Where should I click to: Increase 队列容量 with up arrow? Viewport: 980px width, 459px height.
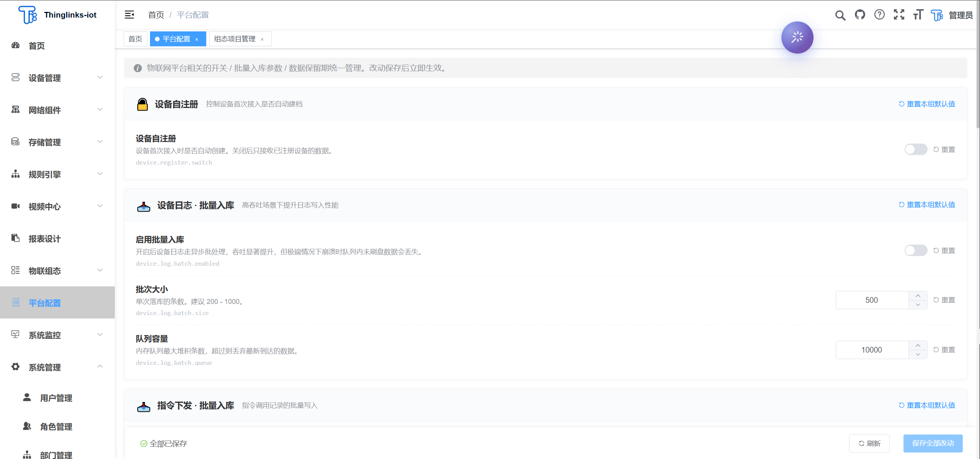point(918,346)
